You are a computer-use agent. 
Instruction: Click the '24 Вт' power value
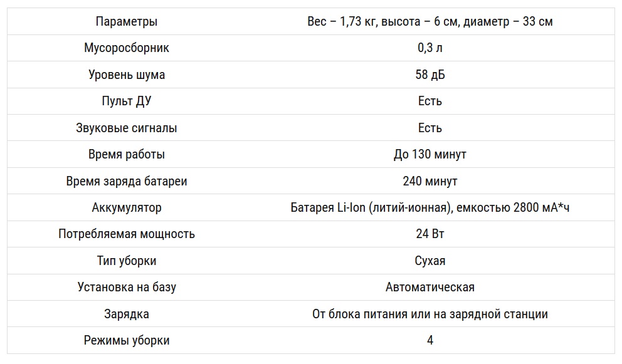pyautogui.click(x=430, y=234)
